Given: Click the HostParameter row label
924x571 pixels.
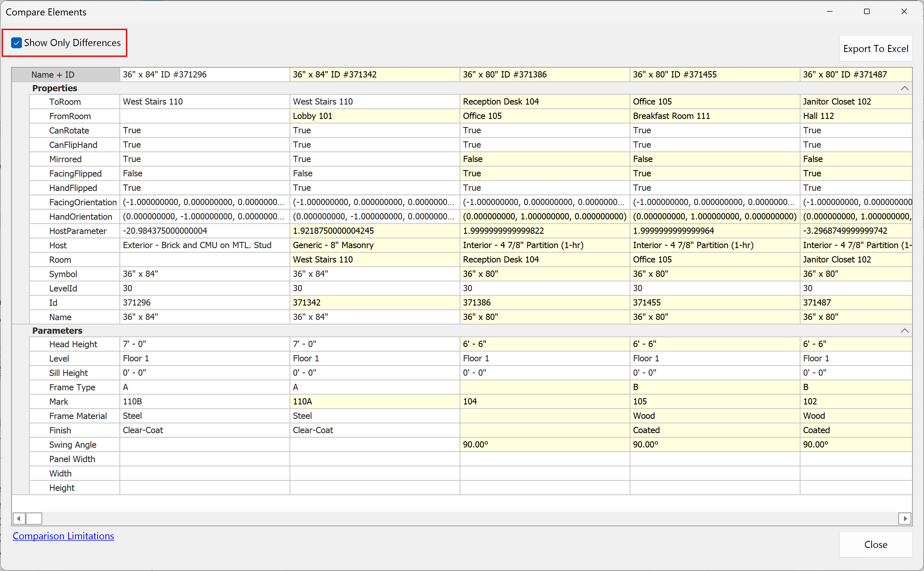Looking at the screenshot, I should tap(75, 231).
